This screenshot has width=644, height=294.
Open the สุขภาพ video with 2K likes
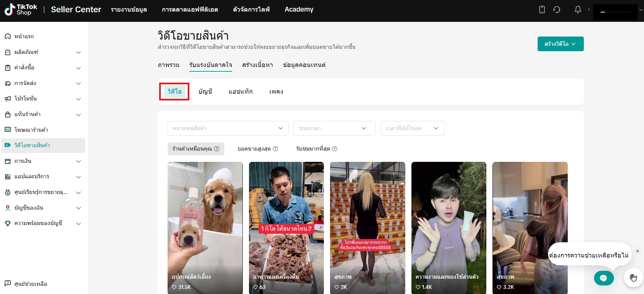tap(368, 228)
